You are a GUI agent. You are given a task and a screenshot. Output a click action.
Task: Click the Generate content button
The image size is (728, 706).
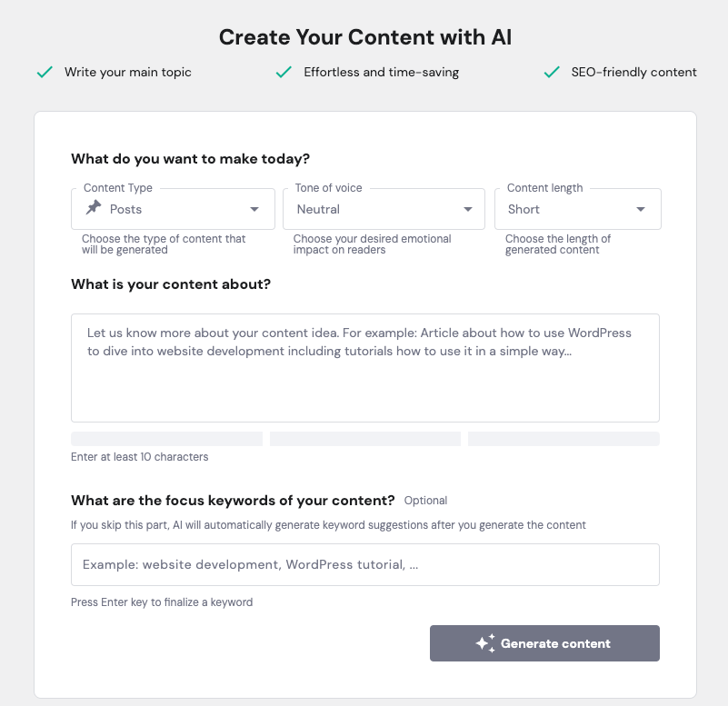click(x=544, y=642)
